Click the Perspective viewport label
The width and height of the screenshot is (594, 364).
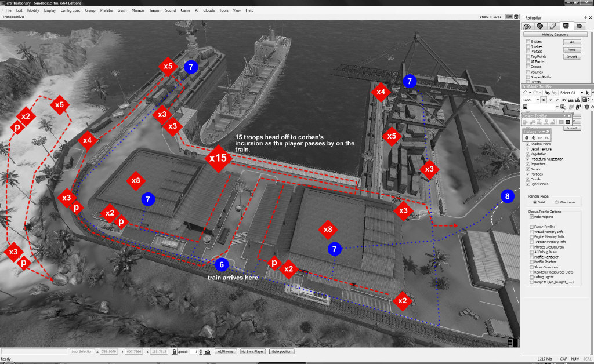pyautogui.click(x=14, y=17)
